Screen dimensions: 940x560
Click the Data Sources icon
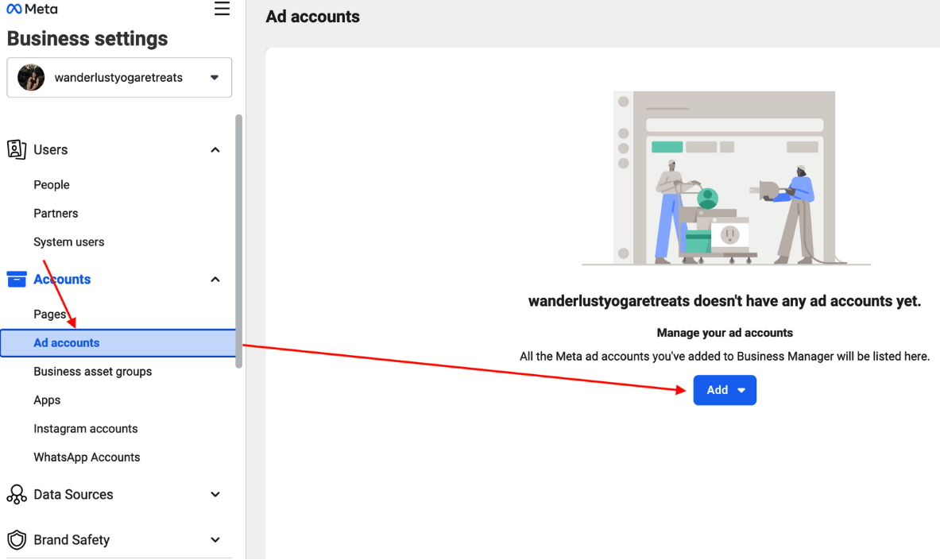click(17, 495)
